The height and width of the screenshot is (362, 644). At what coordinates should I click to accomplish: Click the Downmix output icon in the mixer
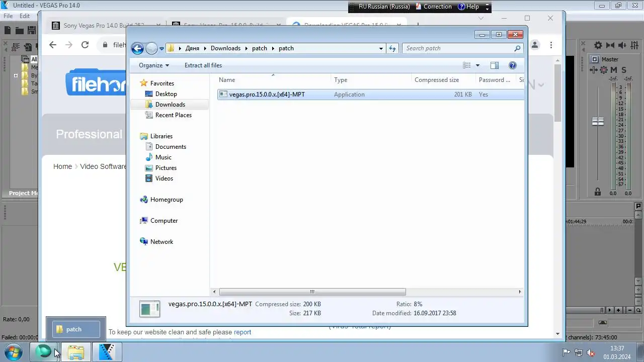coord(610,46)
